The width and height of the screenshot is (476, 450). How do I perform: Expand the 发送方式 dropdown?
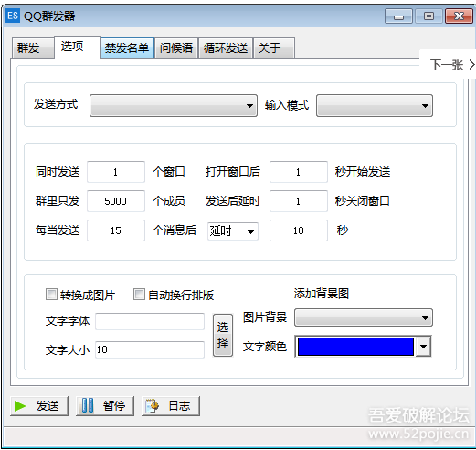pyautogui.click(x=174, y=106)
